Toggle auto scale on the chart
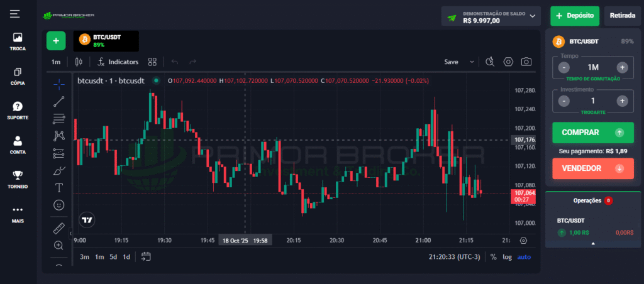 [524, 256]
